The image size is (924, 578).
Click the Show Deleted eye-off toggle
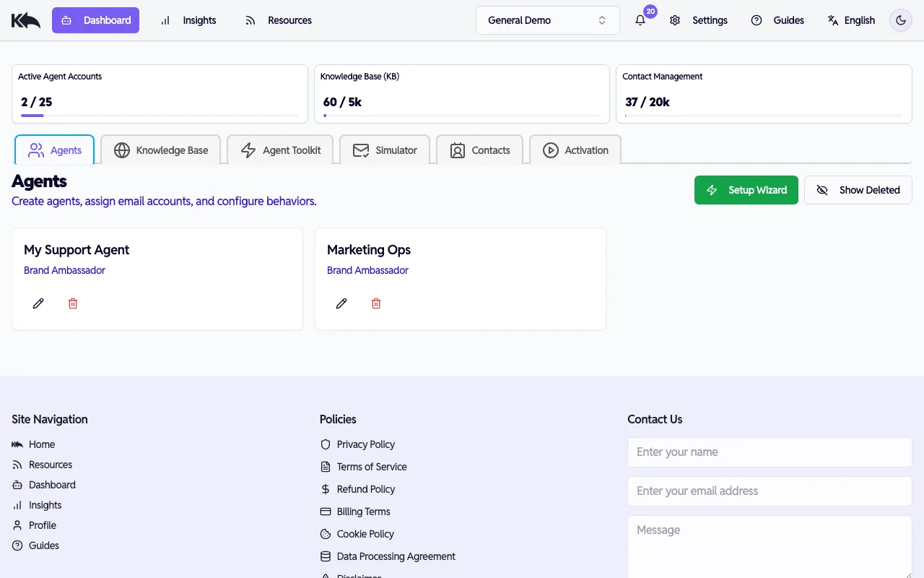[858, 189]
